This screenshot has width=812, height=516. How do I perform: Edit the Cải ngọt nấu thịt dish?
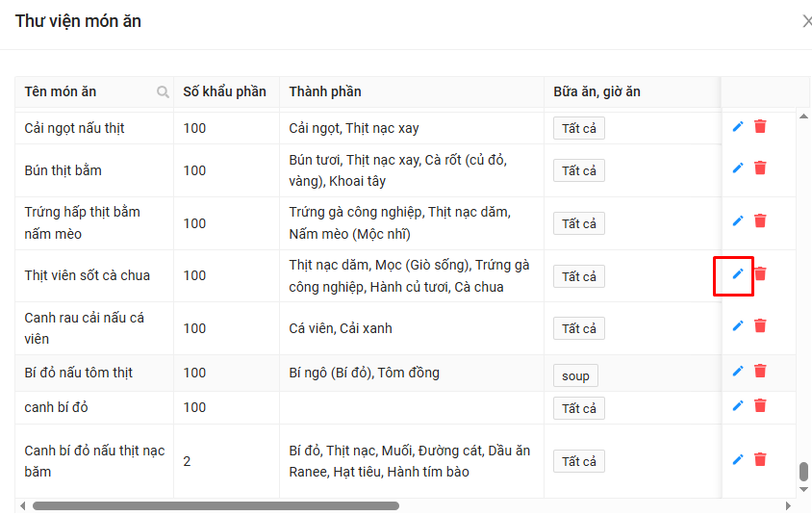pyautogui.click(x=738, y=126)
